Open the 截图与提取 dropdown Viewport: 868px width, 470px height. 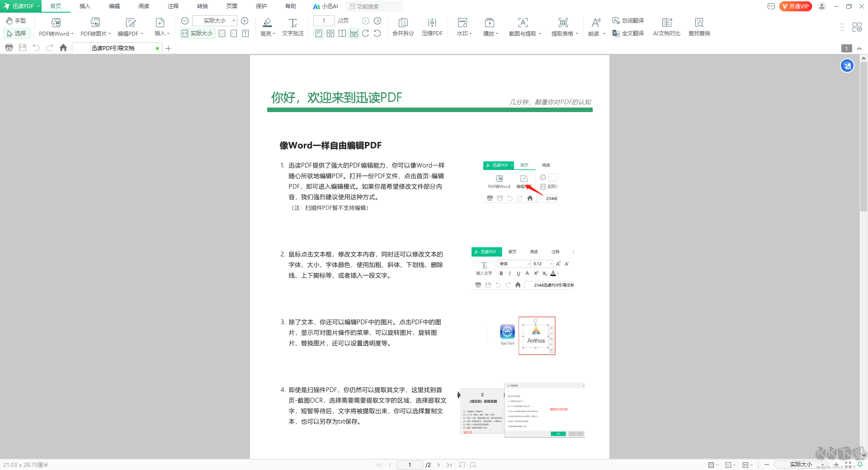(x=540, y=33)
